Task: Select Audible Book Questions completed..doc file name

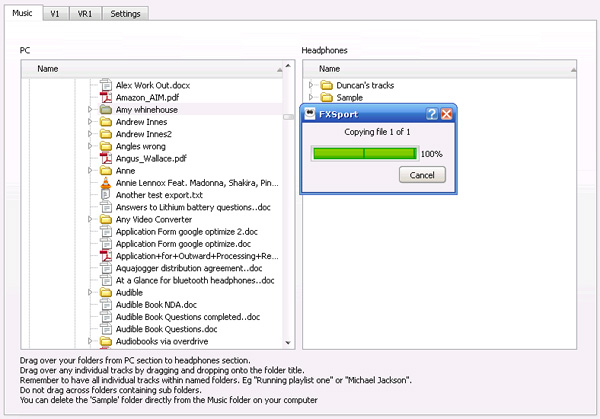Action: (x=188, y=317)
